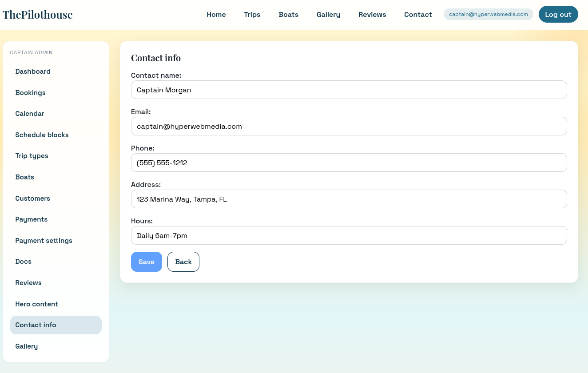Screen dimensions: 588x373
Task: Log out of the captain account
Action: pyautogui.click(x=558, y=14)
